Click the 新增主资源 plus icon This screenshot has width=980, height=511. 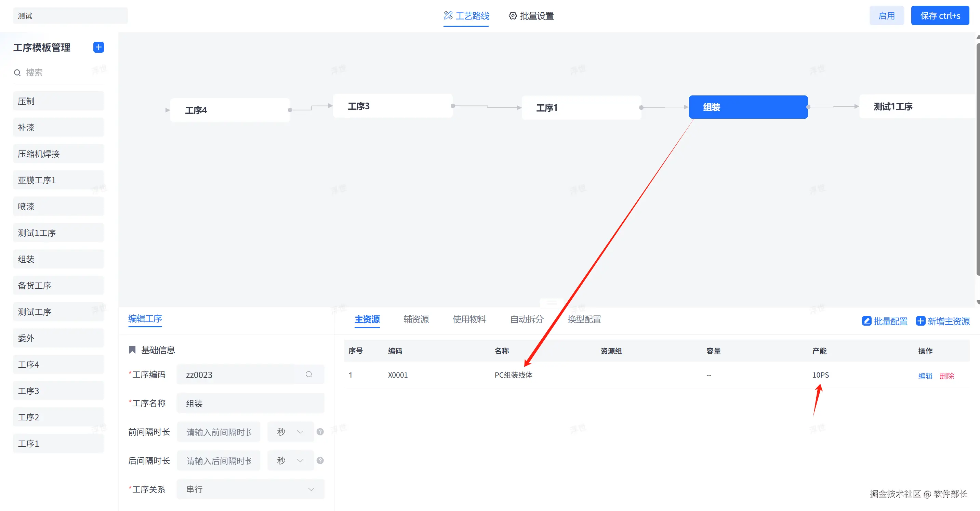point(920,321)
